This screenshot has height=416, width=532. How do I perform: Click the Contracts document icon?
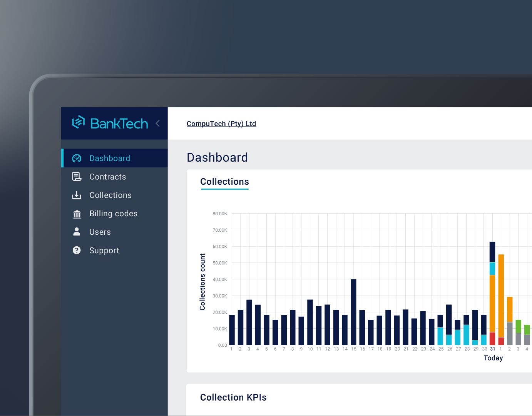[77, 177]
